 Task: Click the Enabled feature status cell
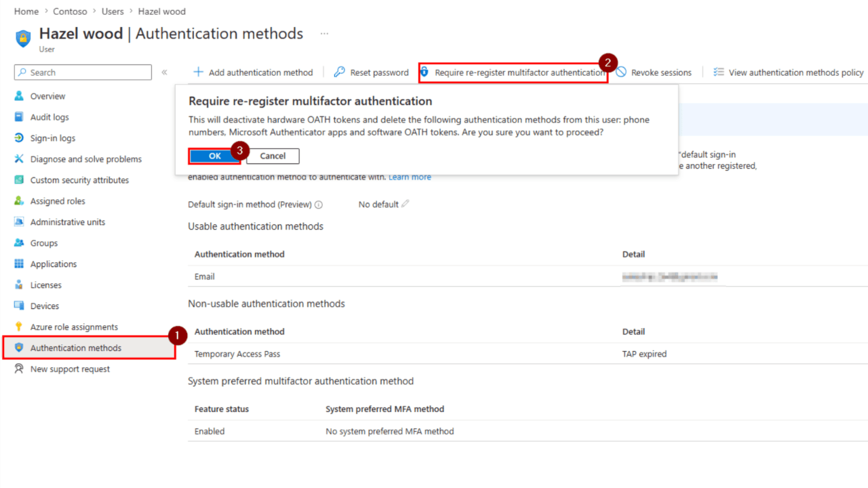click(x=210, y=431)
